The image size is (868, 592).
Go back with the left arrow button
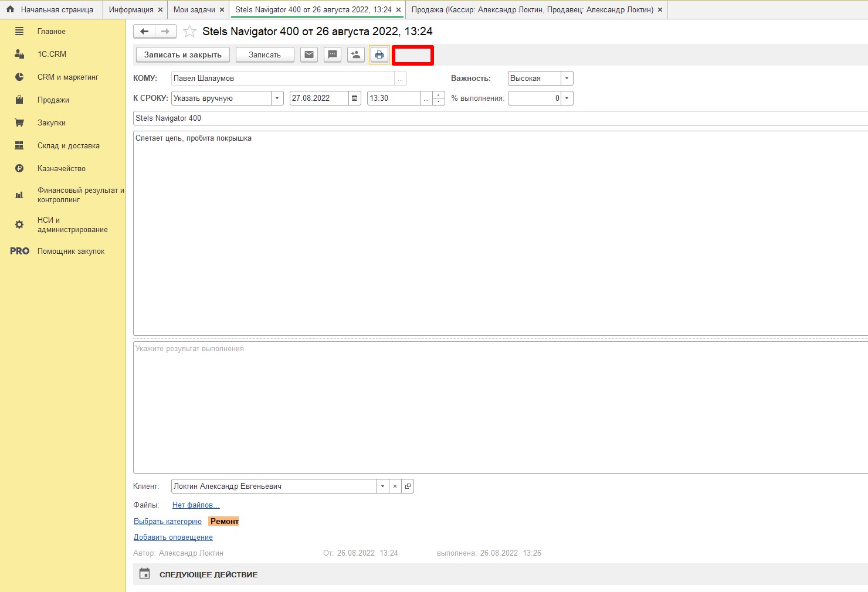click(x=144, y=32)
